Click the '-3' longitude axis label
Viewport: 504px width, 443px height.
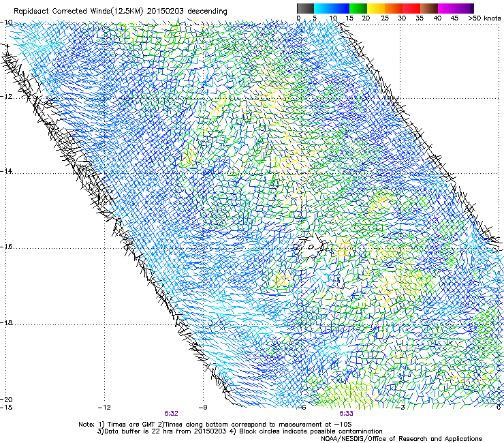[401, 408]
